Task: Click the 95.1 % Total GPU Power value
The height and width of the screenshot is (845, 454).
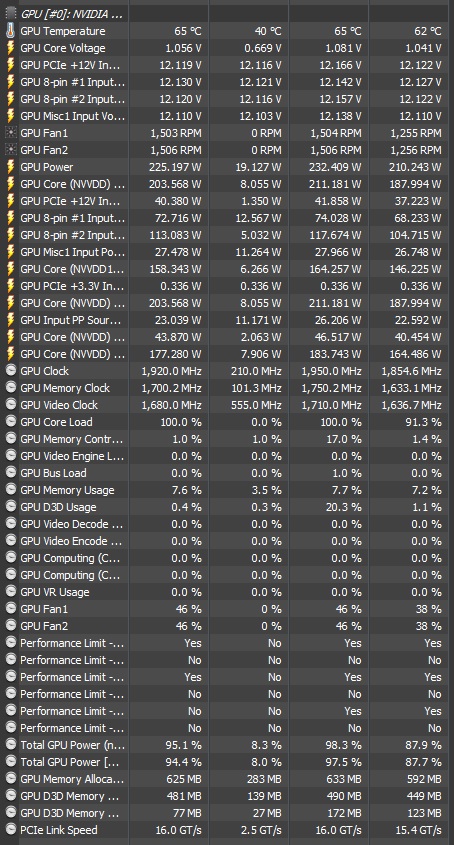Action: (183, 745)
